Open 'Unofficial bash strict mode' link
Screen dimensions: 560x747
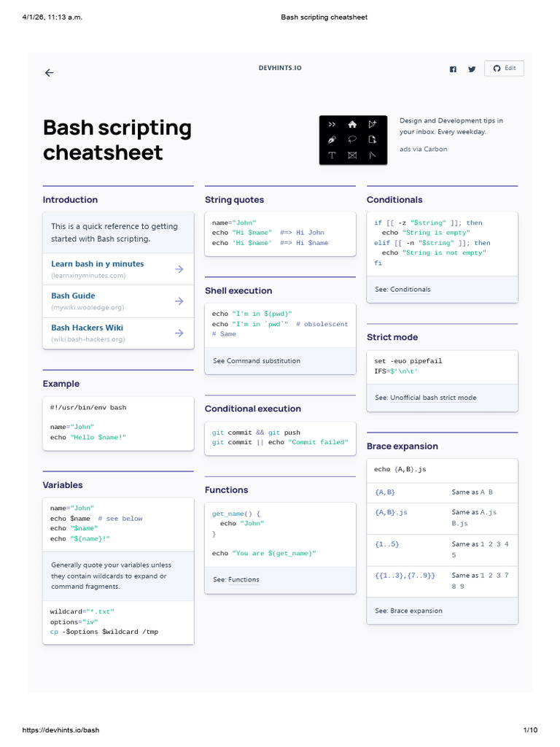click(433, 398)
